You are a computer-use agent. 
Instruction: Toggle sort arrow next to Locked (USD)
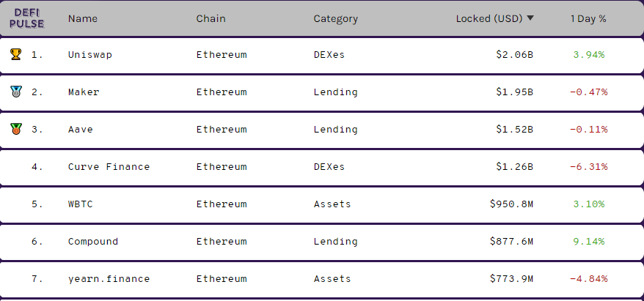530,18
